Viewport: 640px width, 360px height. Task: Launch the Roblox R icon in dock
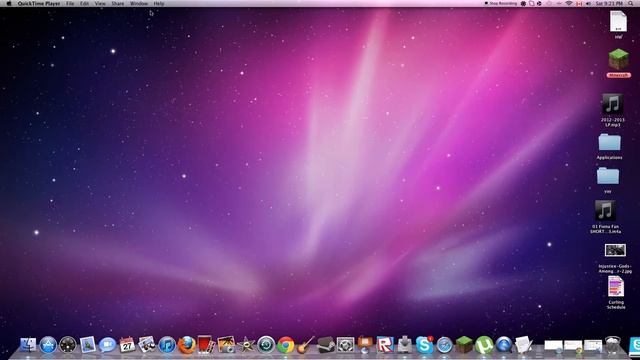[x=385, y=345]
